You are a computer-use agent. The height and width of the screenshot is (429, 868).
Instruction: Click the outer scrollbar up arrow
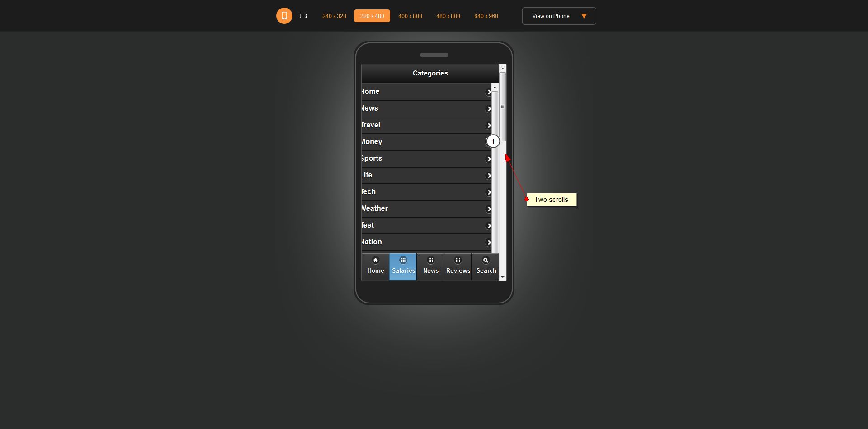tap(503, 68)
